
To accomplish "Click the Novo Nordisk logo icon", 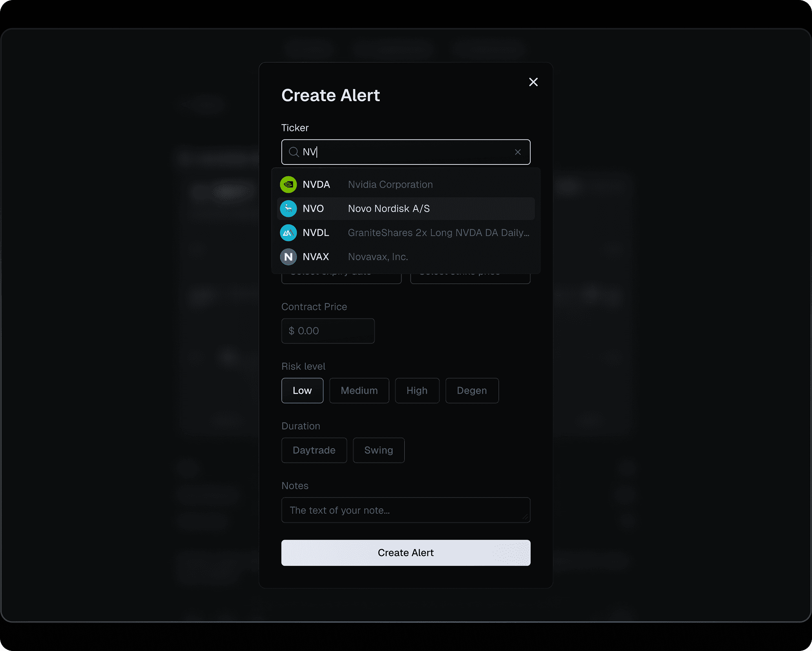I will coord(288,208).
